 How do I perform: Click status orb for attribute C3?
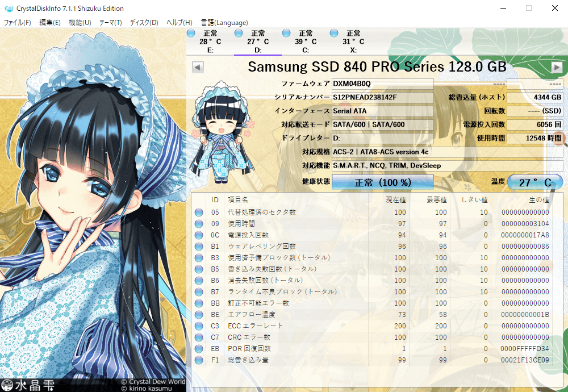(199, 326)
